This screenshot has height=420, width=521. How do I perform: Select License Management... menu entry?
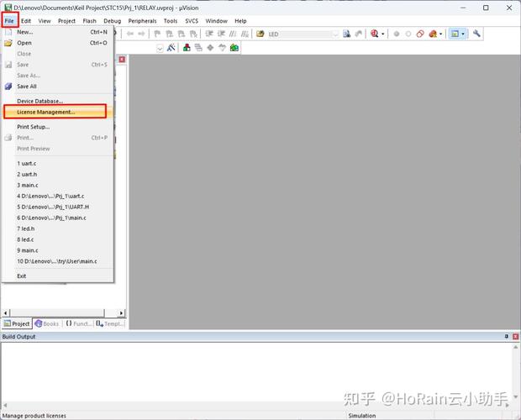point(58,112)
